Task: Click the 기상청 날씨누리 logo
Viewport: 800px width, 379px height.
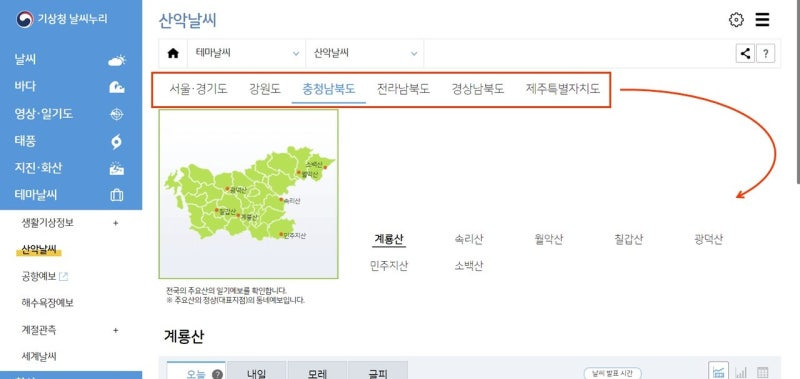Action: pos(62,19)
